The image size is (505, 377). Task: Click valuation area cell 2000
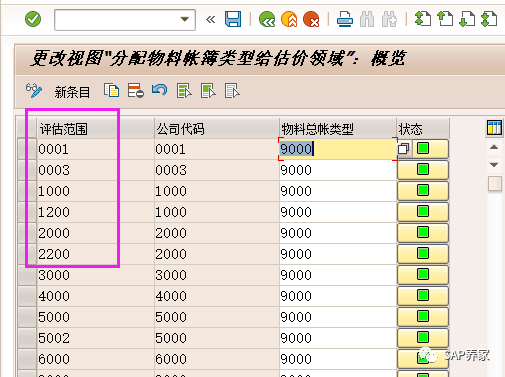click(95, 233)
